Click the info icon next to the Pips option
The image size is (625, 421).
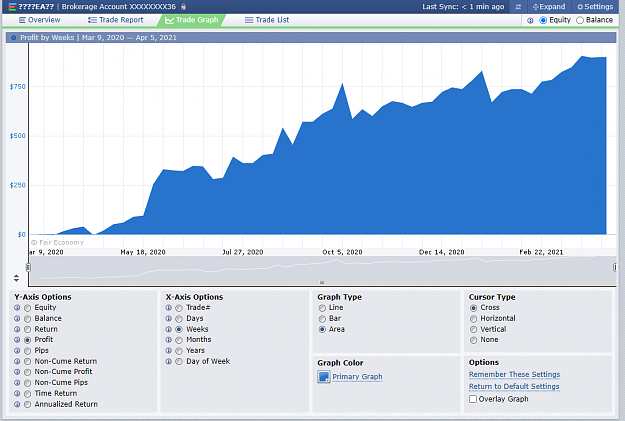point(17,350)
